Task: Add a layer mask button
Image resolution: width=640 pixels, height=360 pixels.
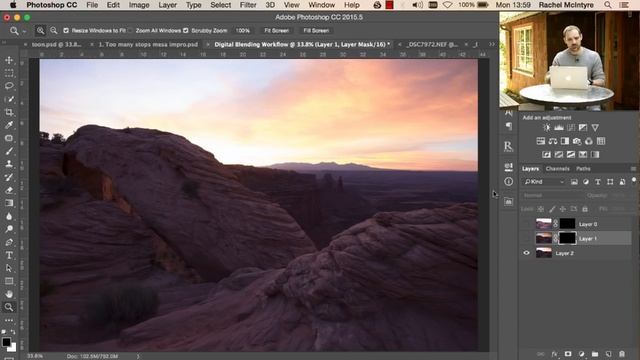Action: [568, 354]
